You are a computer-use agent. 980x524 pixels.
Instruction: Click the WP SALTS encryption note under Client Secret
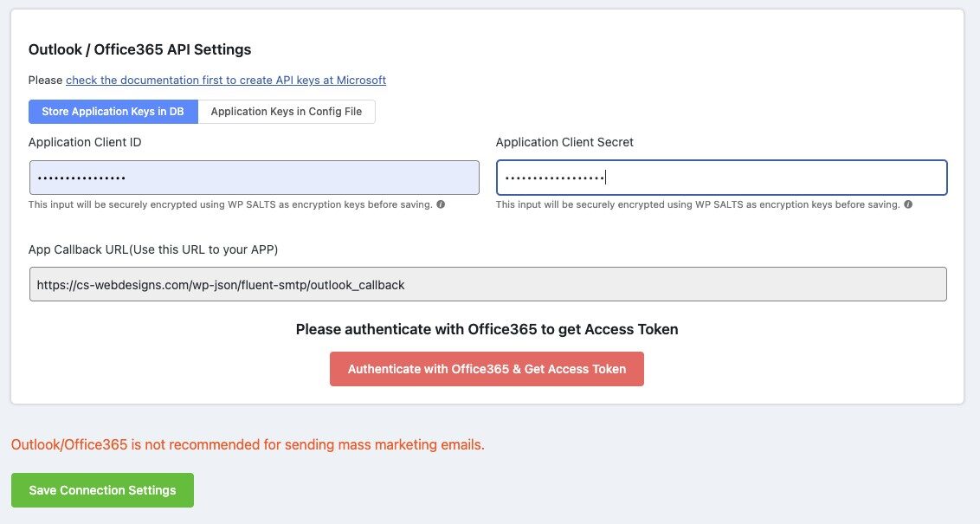coord(698,205)
